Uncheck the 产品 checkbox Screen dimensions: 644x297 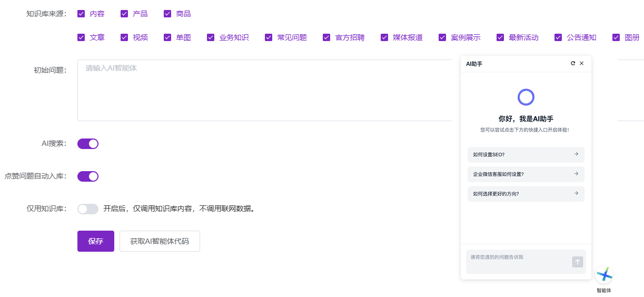[124, 14]
